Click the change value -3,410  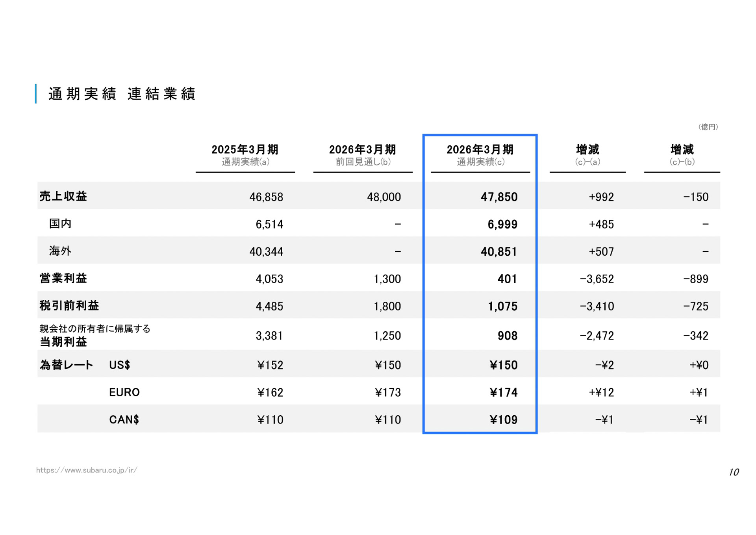click(x=597, y=307)
